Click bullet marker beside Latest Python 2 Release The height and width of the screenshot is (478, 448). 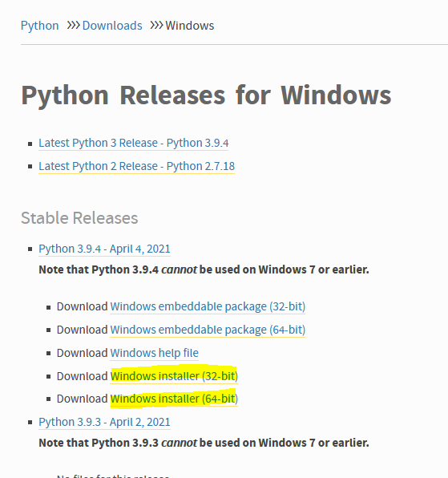tap(30, 167)
